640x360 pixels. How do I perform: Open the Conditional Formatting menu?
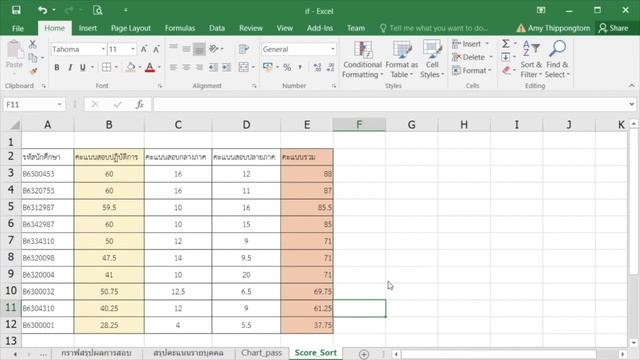362,60
